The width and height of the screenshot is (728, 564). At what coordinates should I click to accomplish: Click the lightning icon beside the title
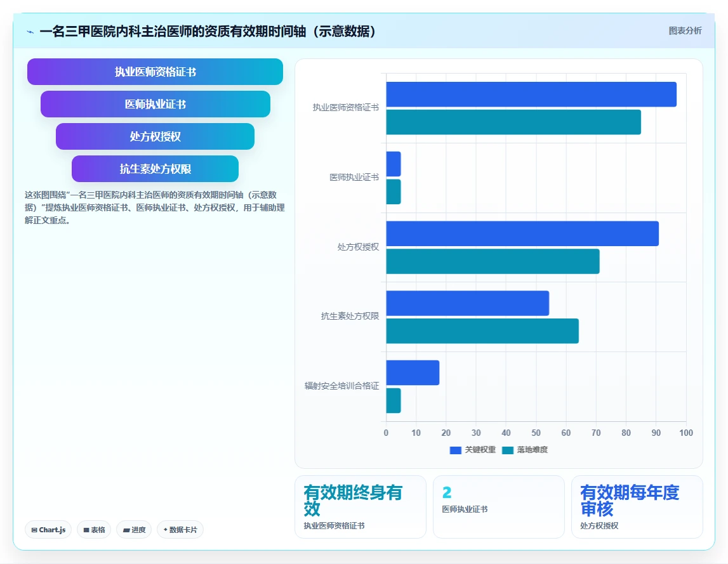click(30, 32)
